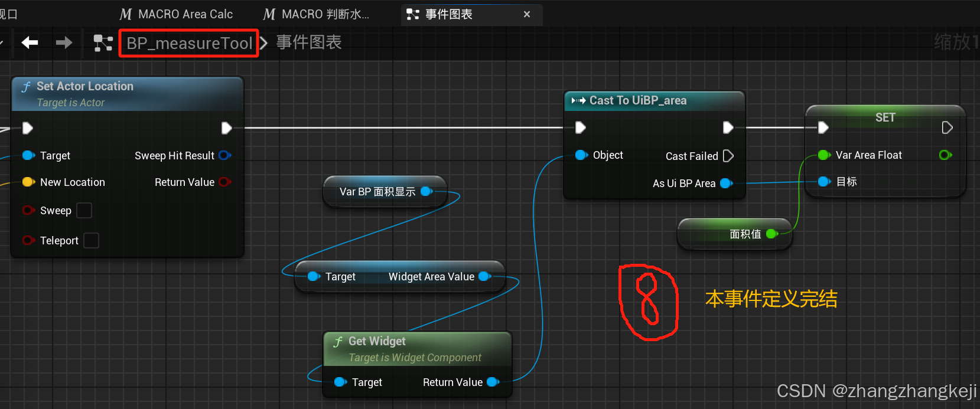The height and width of the screenshot is (409, 980).
Task: Select the Get Widget node title
Action: 377,341
